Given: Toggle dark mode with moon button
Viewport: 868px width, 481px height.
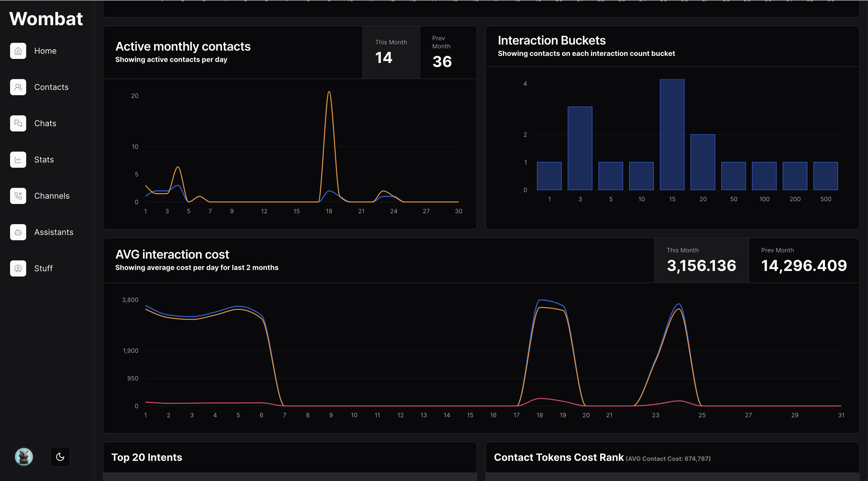Looking at the screenshot, I should 60,457.
